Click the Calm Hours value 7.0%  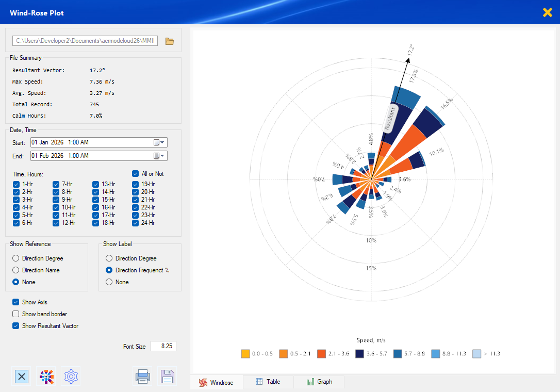pos(96,116)
